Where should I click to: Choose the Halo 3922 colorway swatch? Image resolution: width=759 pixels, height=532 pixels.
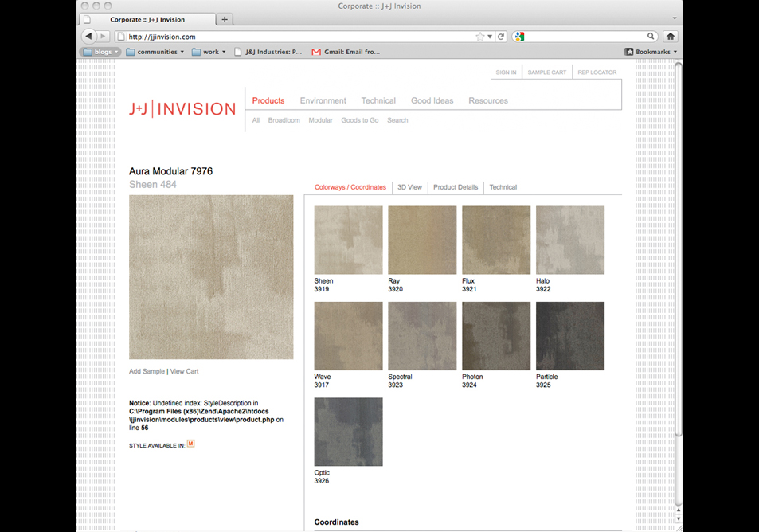(x=570, y=241)
